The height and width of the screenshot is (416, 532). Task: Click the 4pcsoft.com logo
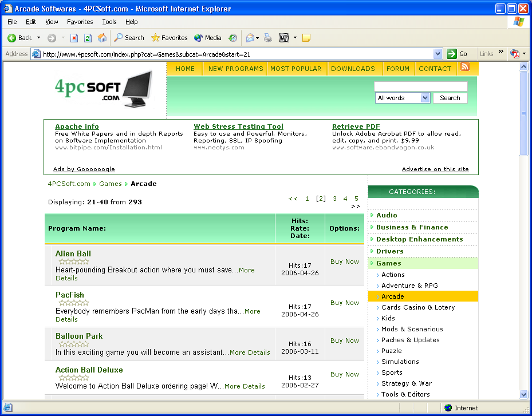tap(104, 89)
